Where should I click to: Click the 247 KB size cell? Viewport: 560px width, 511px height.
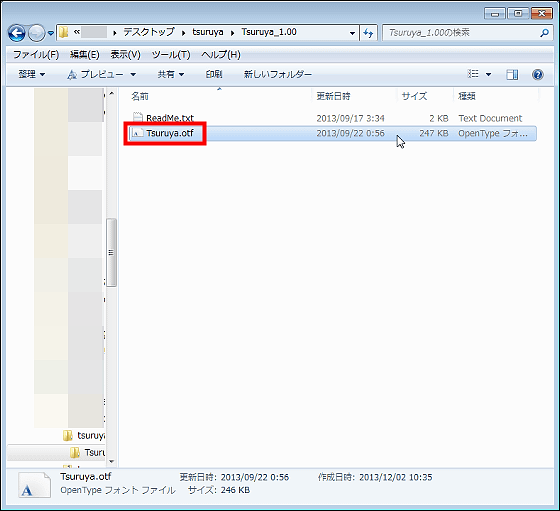click(434, 133)
